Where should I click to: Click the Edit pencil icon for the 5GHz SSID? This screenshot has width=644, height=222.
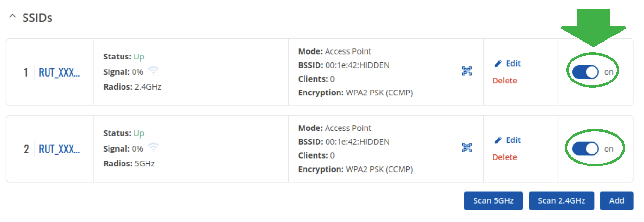pyautogui.click(x=498, y=140)
